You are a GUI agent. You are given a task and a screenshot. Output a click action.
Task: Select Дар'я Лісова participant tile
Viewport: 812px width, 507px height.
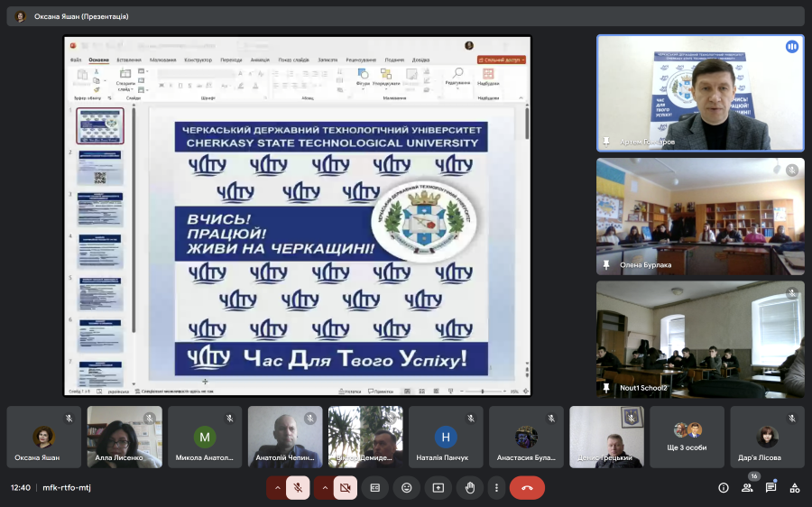[768, 438]
